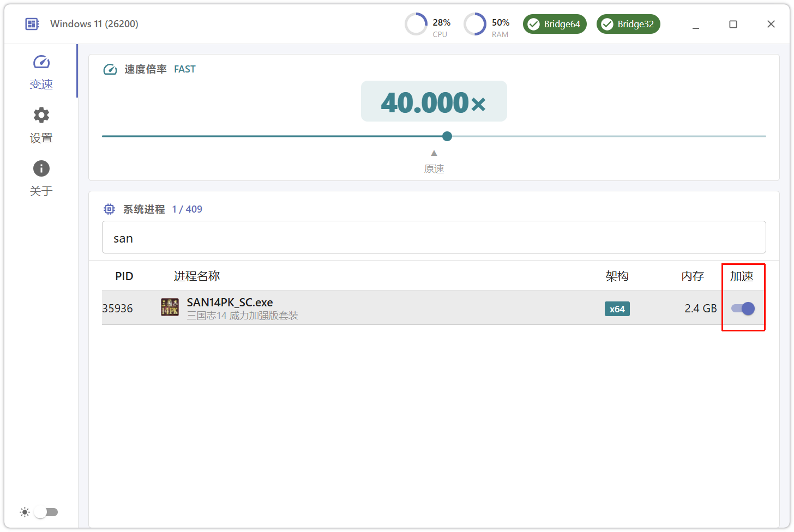Open the 变速 speed tab in sidebar
Image resolution: width=794 pixels, height=532 pixels.
[41, 72]
